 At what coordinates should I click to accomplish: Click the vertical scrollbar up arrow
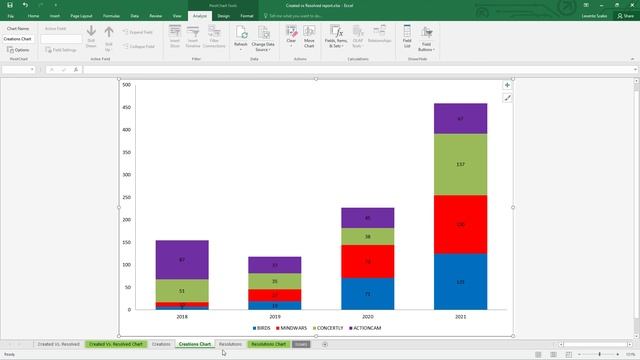(636, 81)
